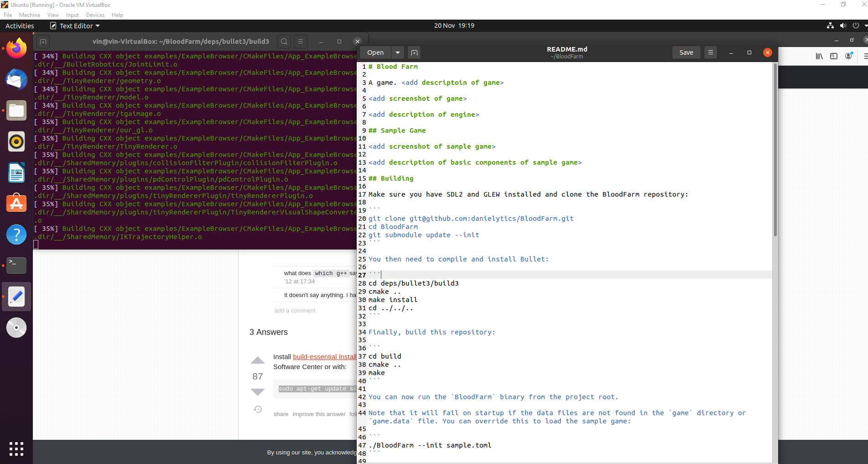Image resolution: width=868 pixels, height=464 pixels.
Task: Click the Open button in Text Editor
Action: [x=375, y=52]
